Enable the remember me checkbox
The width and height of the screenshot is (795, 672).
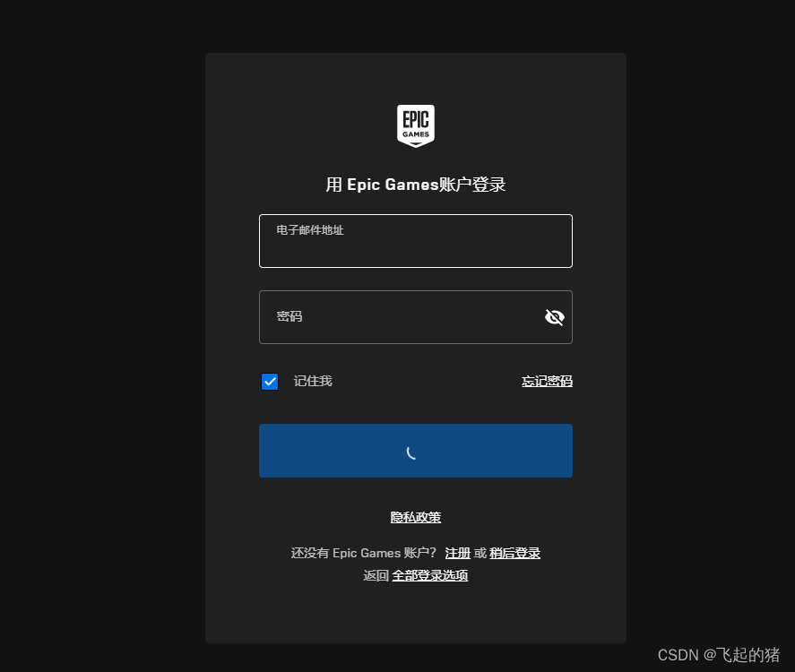coord(269,381)
